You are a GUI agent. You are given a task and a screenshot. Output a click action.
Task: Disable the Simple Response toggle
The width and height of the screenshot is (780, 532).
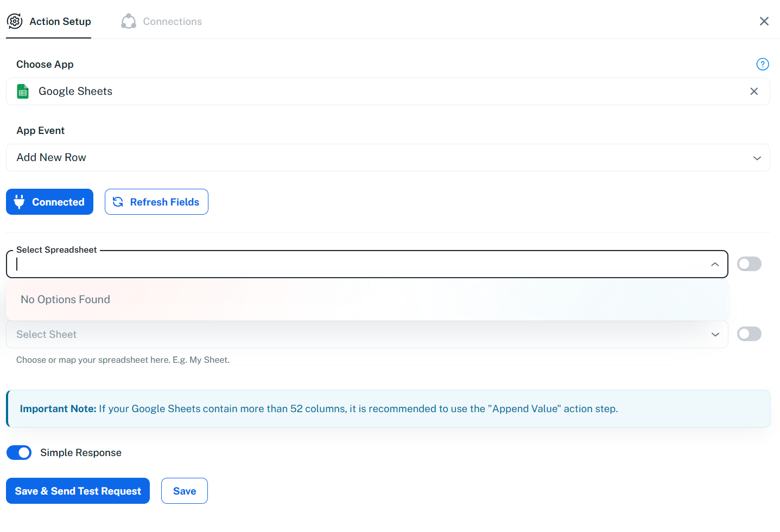pyautogui.click(x=19, y=452)
